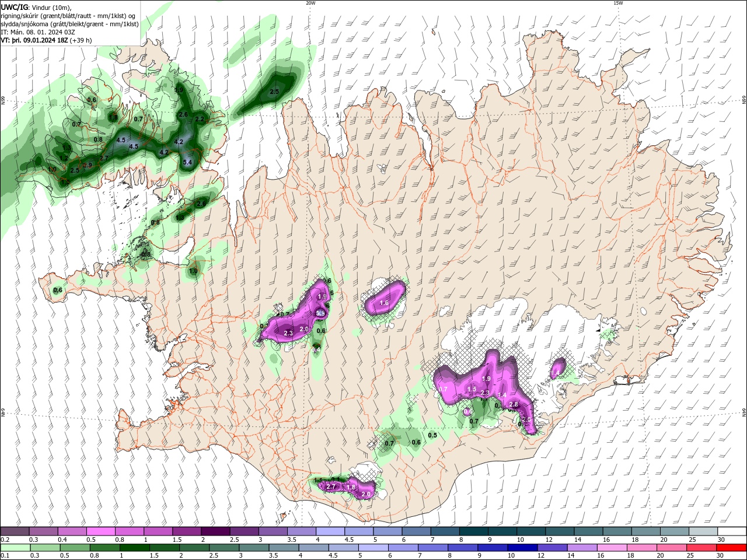Click the 'IT: Mán. 08. 01. 2024 03Z' line

tap(39, 32)
